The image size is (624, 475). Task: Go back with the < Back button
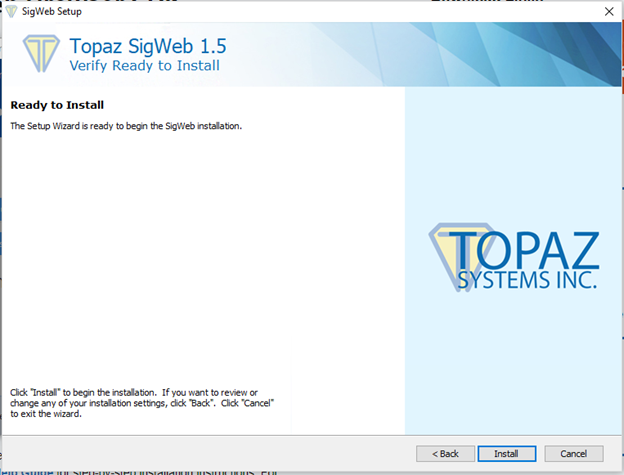click(x=445, y=454)
